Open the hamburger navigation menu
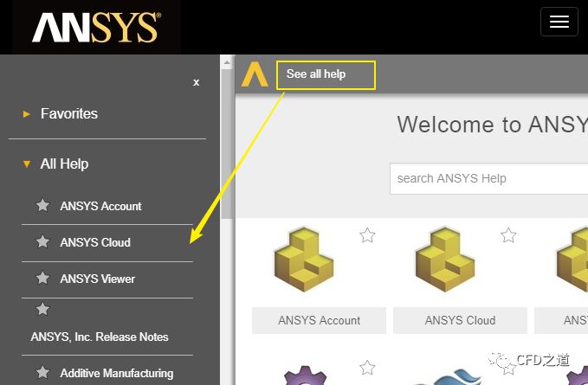588x385 pixels. pos(559,22)
